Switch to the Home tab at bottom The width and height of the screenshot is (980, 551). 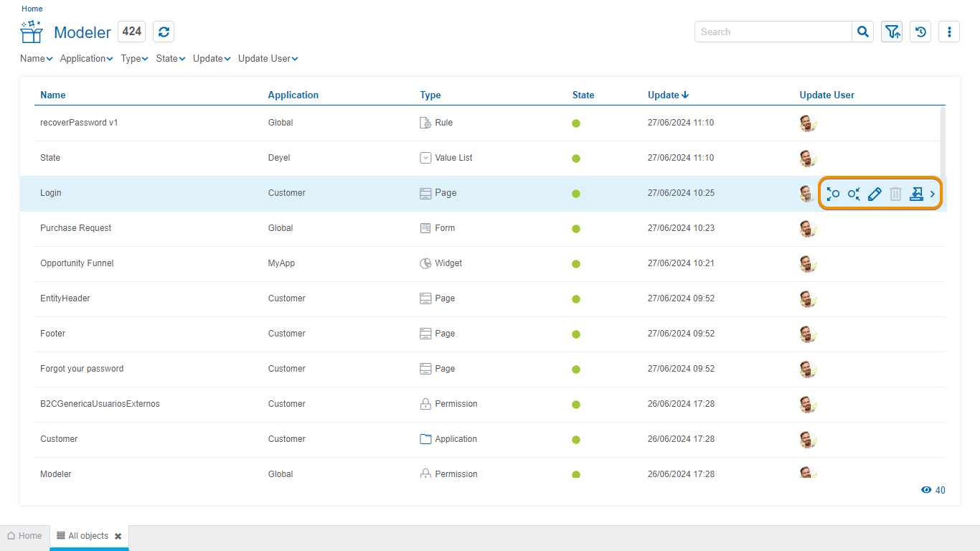pyautogui.click(x=24, y=536)
